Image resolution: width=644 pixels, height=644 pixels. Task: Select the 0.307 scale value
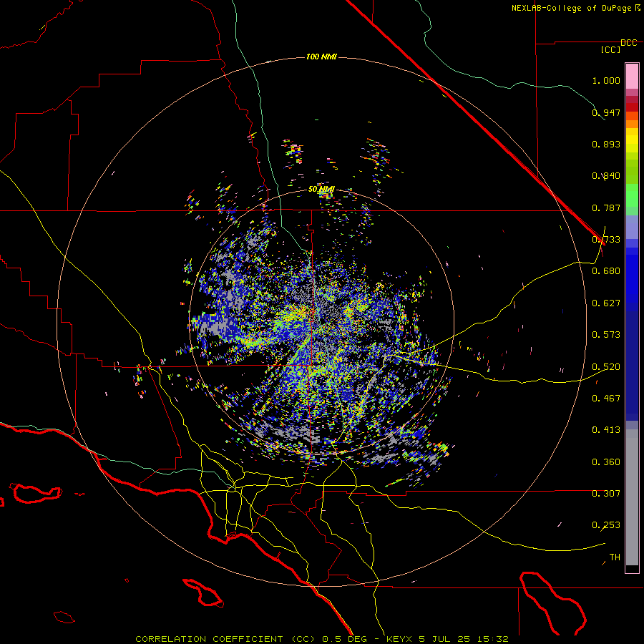pyautogui.click(x=606, y=494)
